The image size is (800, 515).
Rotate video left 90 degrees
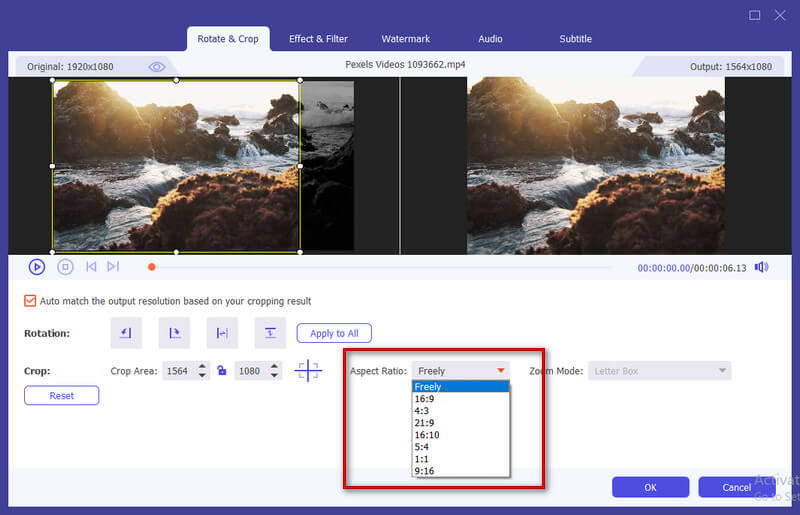pos(126,333)
